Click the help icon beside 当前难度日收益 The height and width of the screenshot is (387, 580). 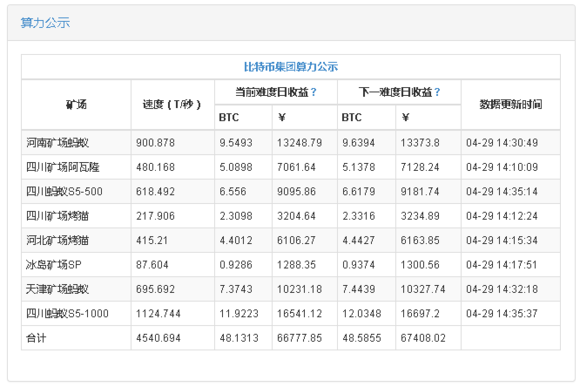click(314, 92)
